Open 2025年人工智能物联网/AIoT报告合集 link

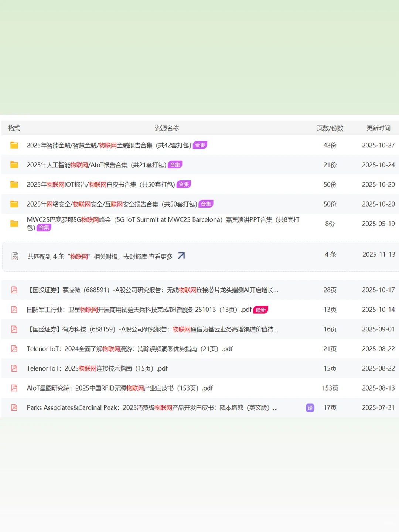[96, 165]
